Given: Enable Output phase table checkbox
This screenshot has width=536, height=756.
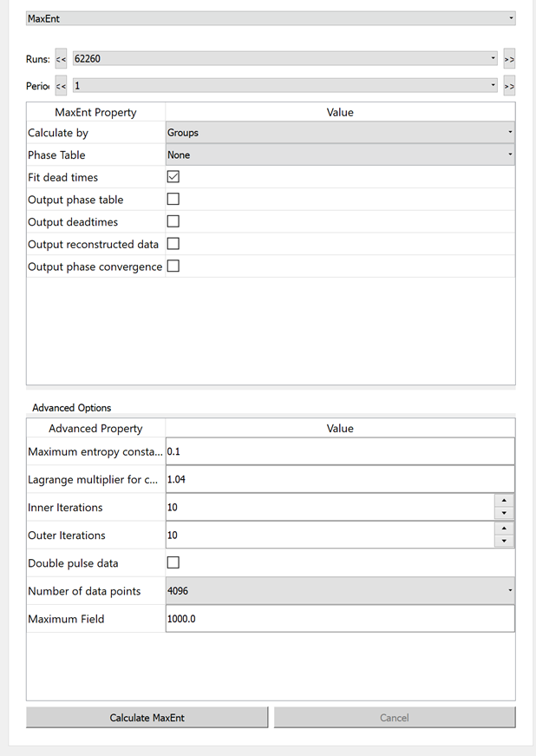Looking at the screenshot, I should coord(173,200).
